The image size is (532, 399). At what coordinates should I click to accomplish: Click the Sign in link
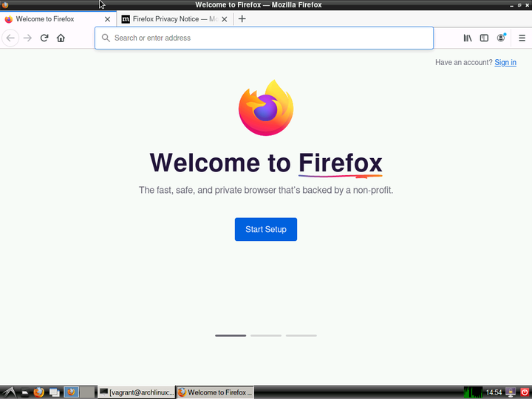[x=505, y=62]
